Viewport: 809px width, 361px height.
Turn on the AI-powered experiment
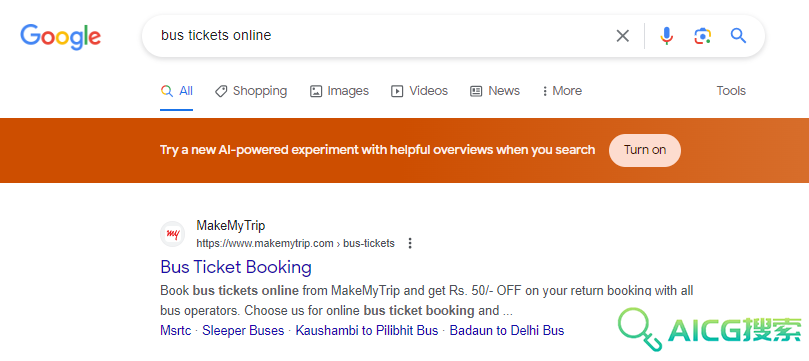coord(644,150)
